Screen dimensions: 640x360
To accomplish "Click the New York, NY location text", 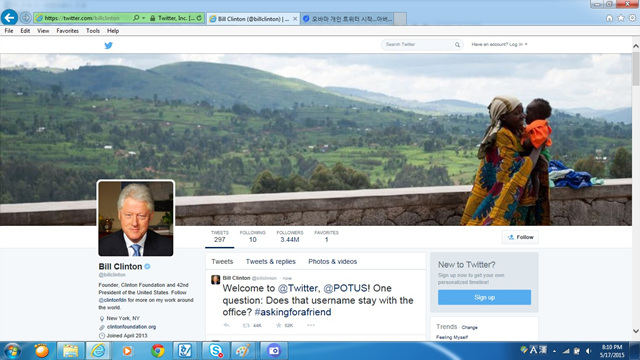I will pyautogui.click(x=123, y=318).
